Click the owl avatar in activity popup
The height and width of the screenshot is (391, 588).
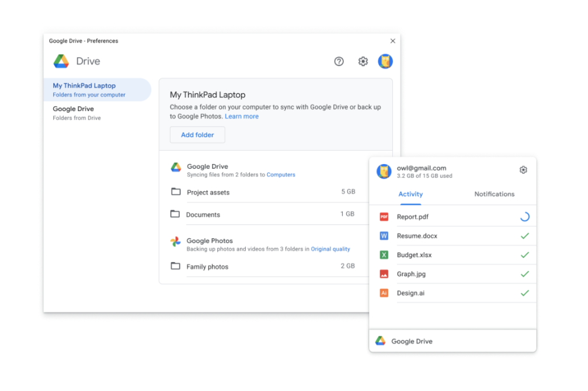[384, 172]
